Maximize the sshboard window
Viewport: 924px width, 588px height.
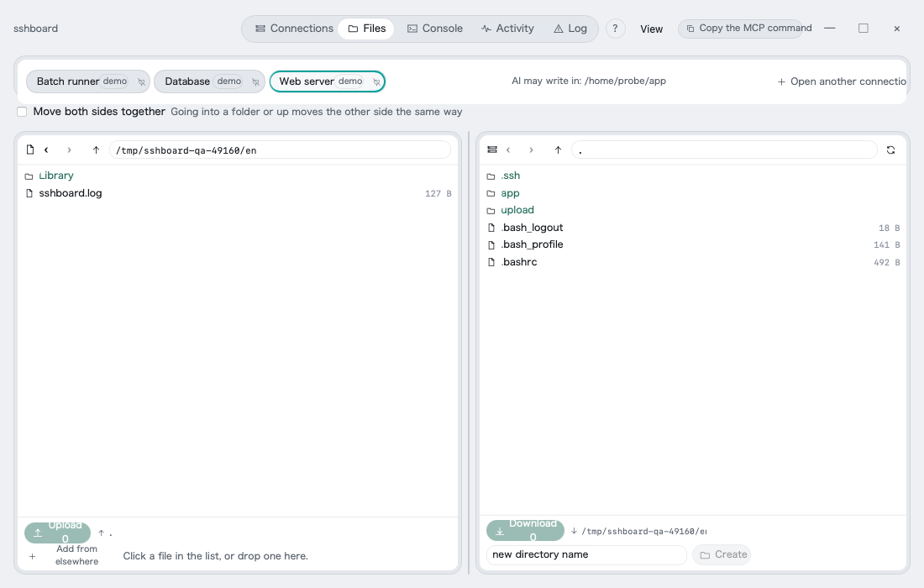[x=864, y=29]
